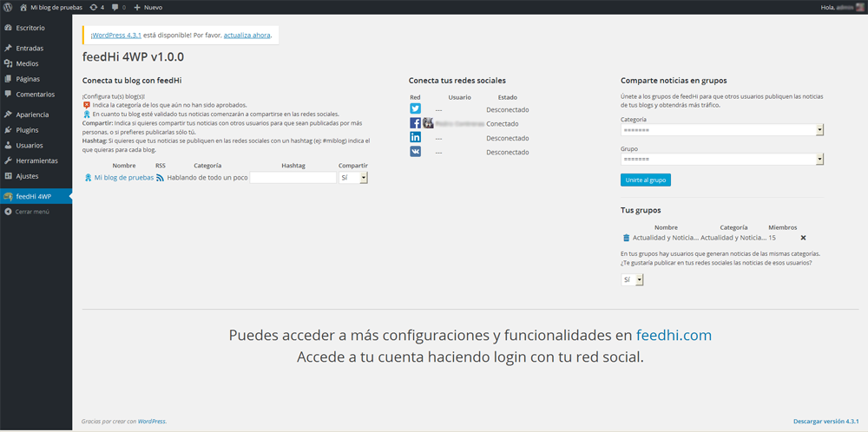Open publish group news Sí dropdown

click(632, 280)
